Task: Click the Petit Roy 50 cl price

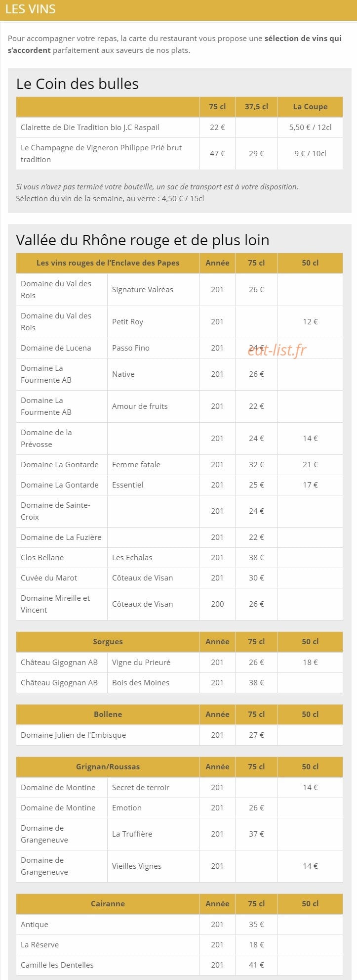Action: coord(310,322)
